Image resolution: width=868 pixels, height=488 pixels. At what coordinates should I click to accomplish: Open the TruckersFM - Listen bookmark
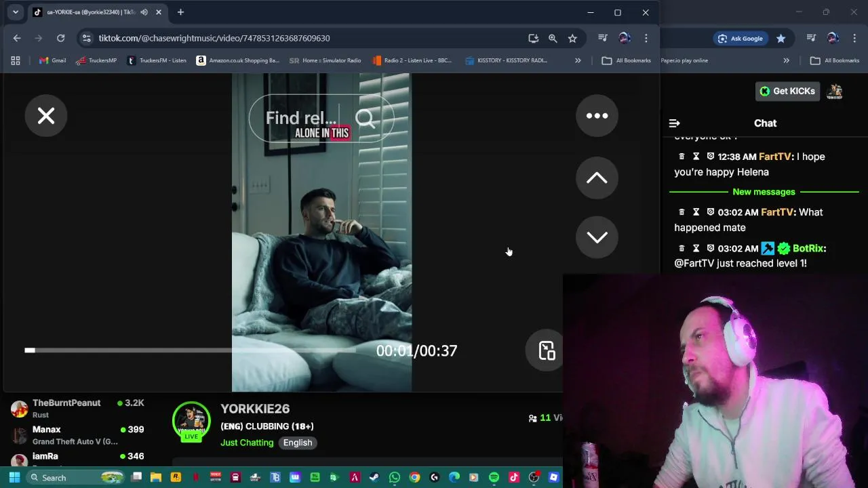click(x=157, y=60)
